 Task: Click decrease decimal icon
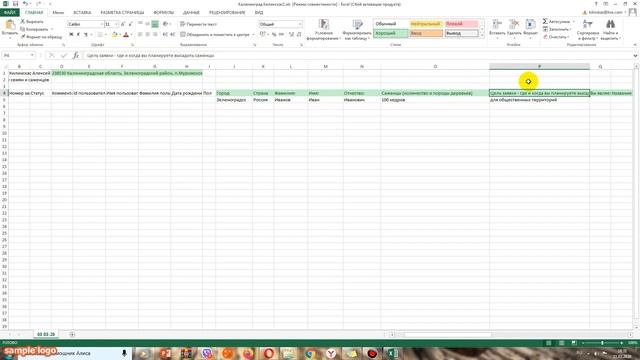(299, 35)
